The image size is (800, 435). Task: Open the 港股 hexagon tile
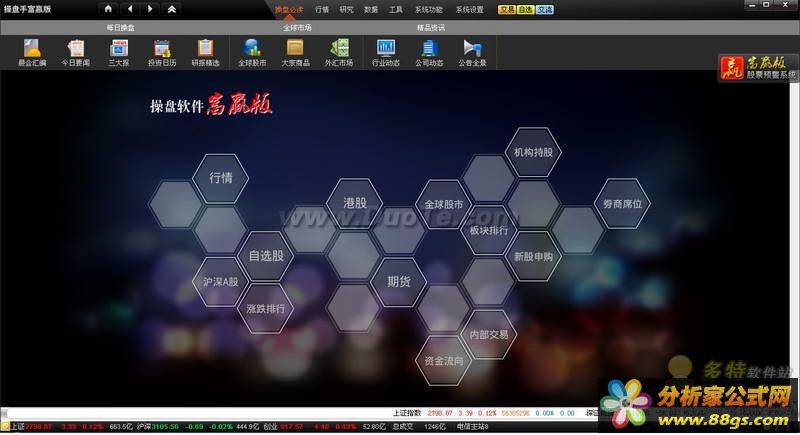(x=355, y=203)
